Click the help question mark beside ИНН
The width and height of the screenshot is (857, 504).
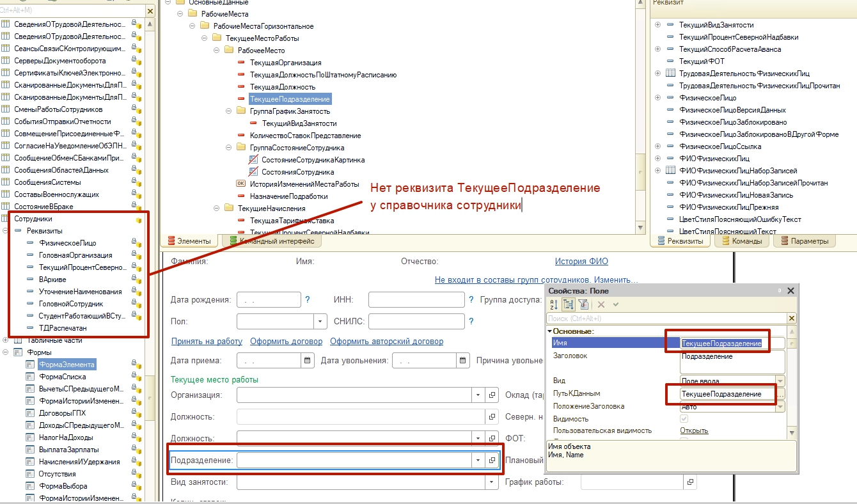coord(471,299)
